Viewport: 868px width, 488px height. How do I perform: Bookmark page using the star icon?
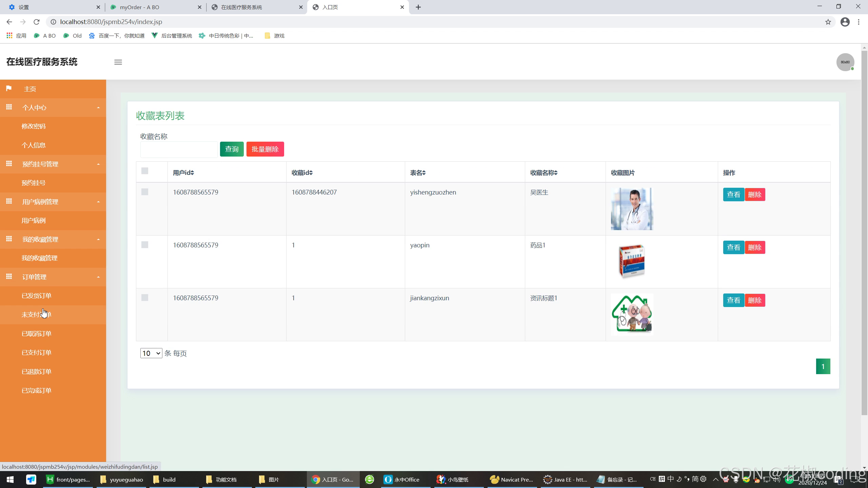(828, 22)
